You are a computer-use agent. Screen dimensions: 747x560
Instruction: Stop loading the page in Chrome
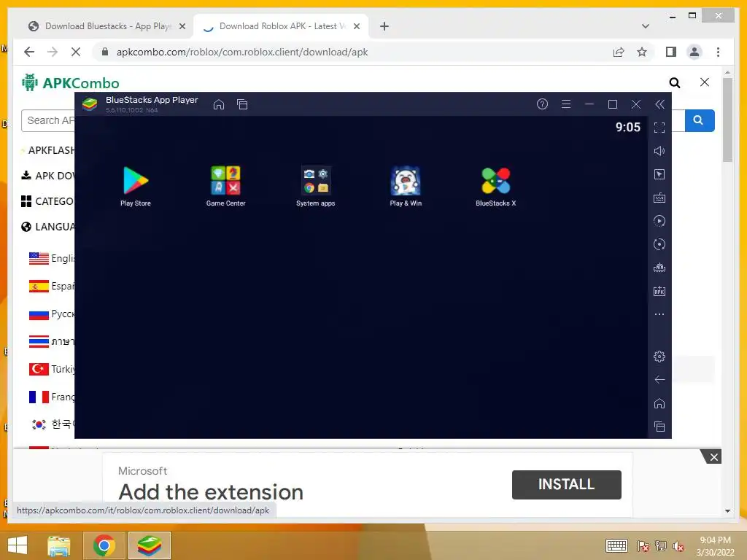click(76, 52)
